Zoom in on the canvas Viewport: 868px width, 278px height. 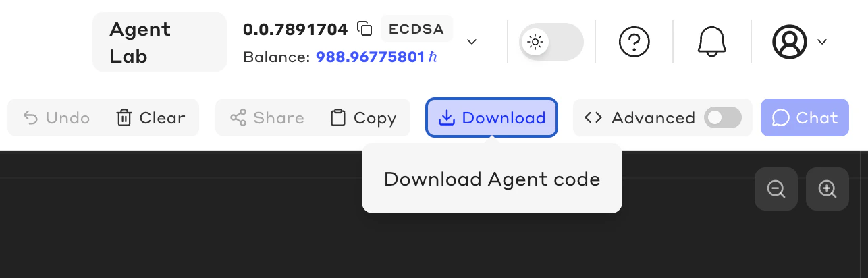click(828, 189)
